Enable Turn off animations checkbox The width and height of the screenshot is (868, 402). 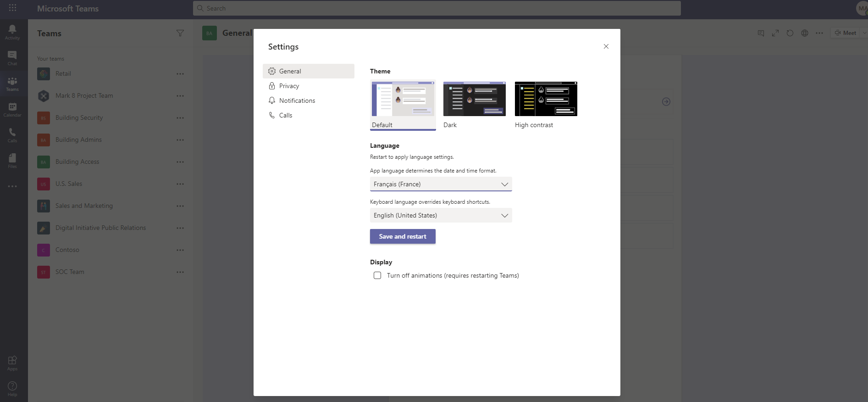point(377,275)
